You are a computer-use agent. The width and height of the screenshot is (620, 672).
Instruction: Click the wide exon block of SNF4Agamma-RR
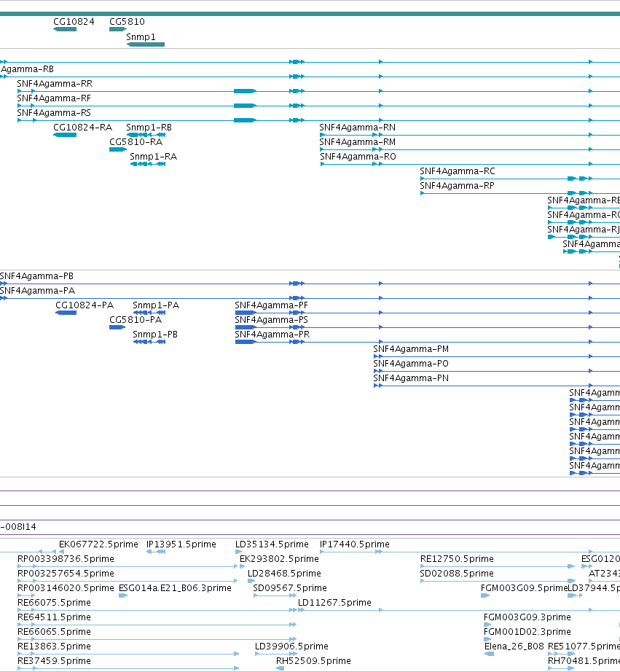tap(245, 91)
